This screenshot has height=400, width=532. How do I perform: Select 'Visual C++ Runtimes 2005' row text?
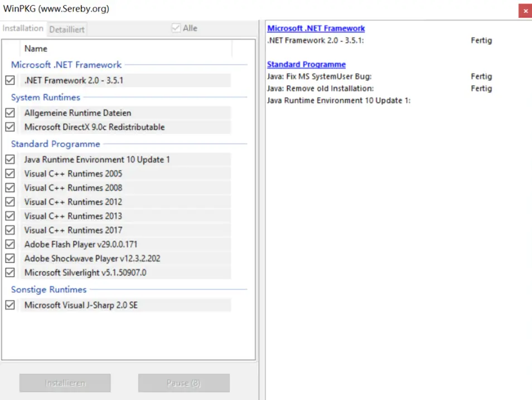pyautogui.click(x=73, y=174)
